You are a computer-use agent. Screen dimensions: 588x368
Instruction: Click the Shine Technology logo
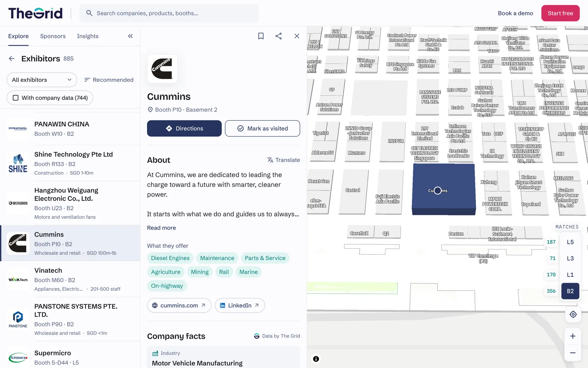click(18, 163)
